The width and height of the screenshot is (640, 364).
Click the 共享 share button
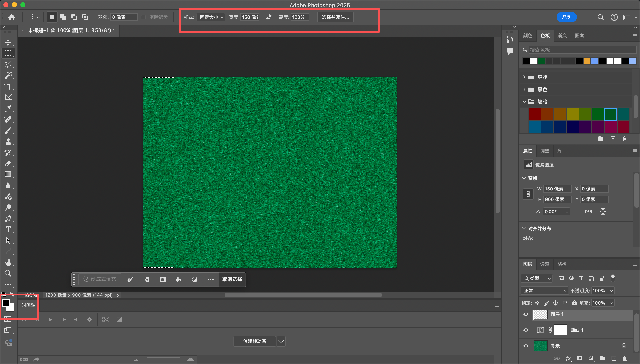(x=567, y=17)
